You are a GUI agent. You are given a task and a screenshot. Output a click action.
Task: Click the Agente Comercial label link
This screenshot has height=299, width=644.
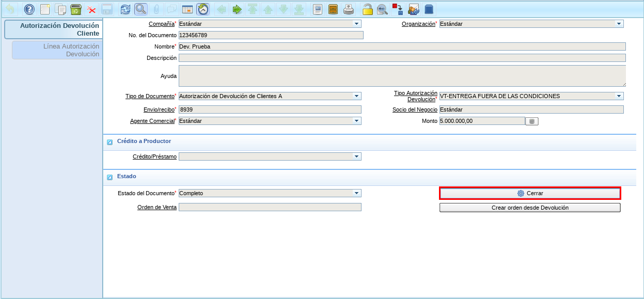pyautogui.click(x=152, y=121)
